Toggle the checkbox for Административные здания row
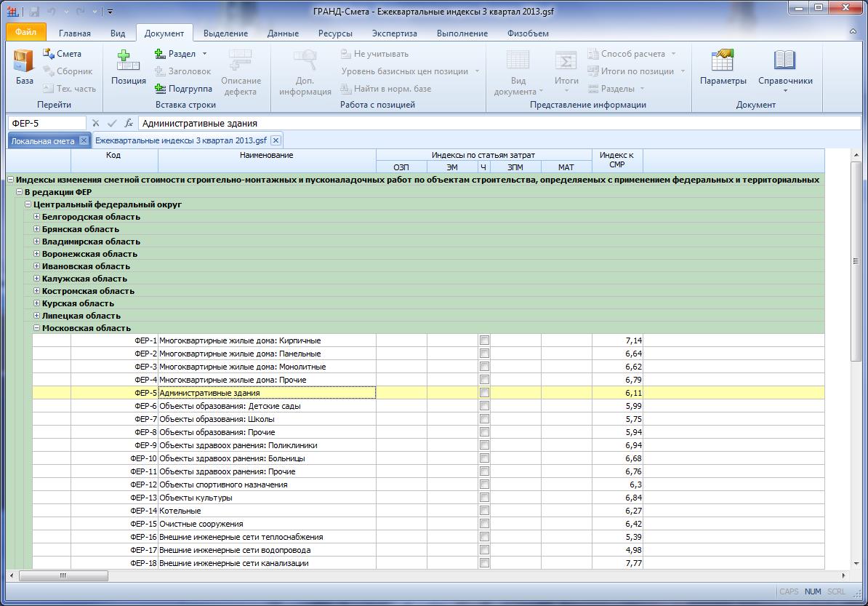 pos(485,393)
